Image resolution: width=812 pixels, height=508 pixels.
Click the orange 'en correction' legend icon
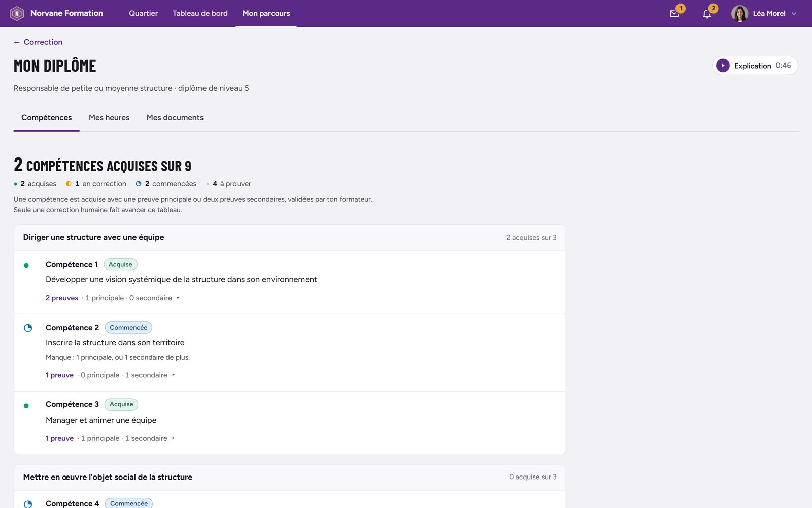click(69, 184)
